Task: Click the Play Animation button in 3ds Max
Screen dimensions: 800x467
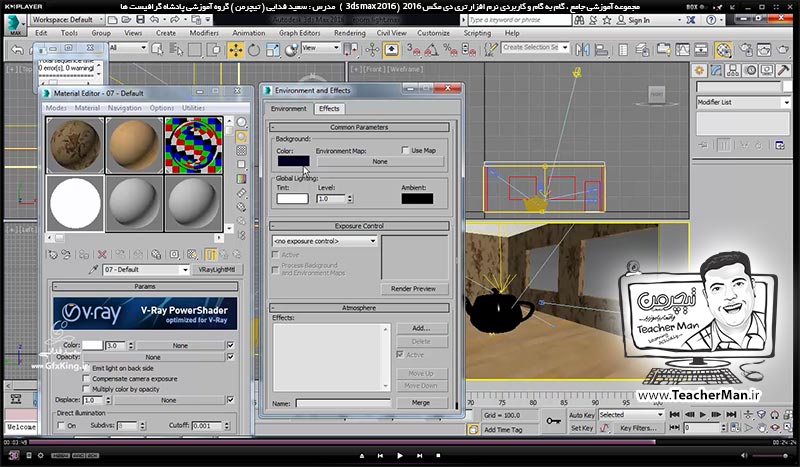Action: coord(703,414)
